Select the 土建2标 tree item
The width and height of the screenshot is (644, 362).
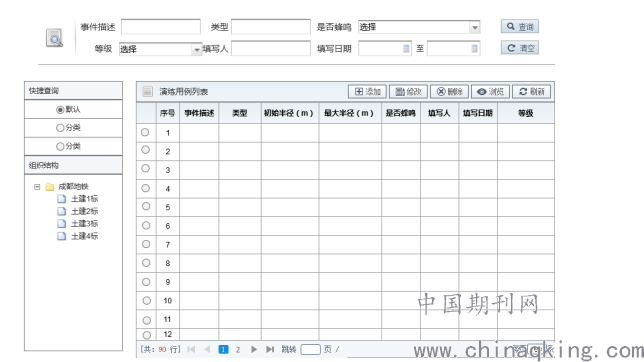(x=78, y=211)
